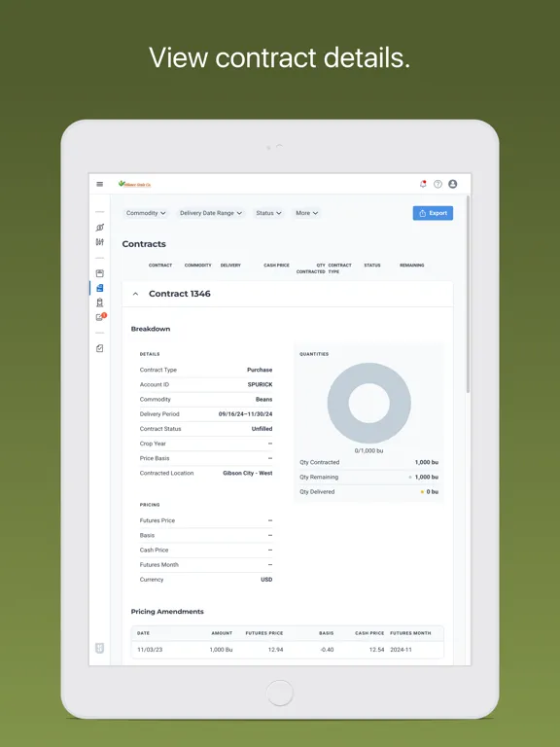Click the Remaining column header
The image size is (560, 747).
tap(412, 265)
